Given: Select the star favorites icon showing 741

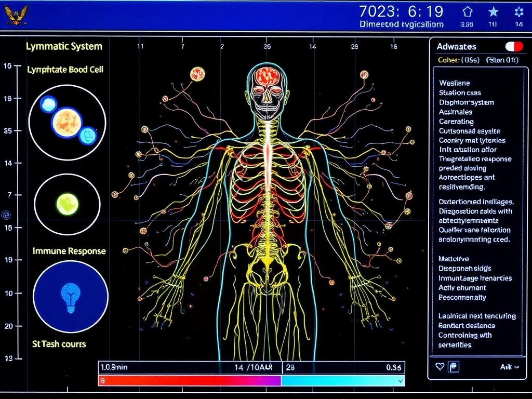Looking at the screenshot, I should point(491,10).
